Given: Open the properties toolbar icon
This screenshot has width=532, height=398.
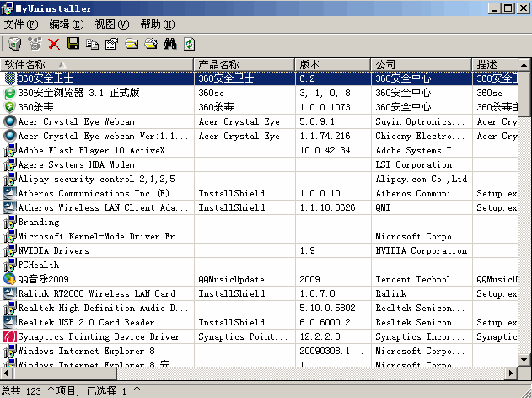Looking at the screenshot, I should coord(111,44).
